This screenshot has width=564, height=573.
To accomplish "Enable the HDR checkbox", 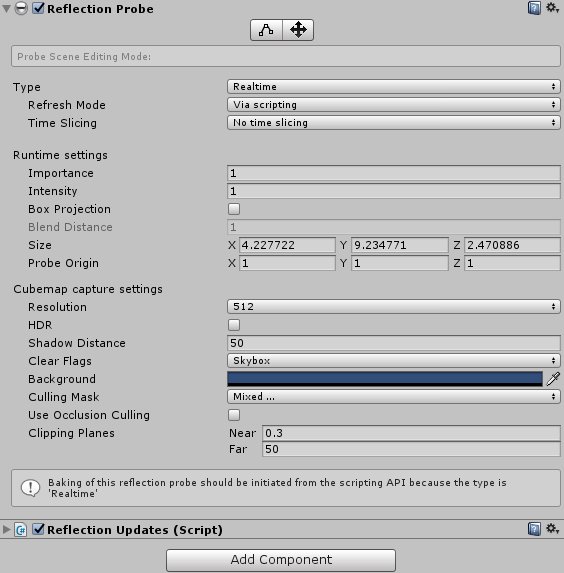I will [x=234, y=325].
